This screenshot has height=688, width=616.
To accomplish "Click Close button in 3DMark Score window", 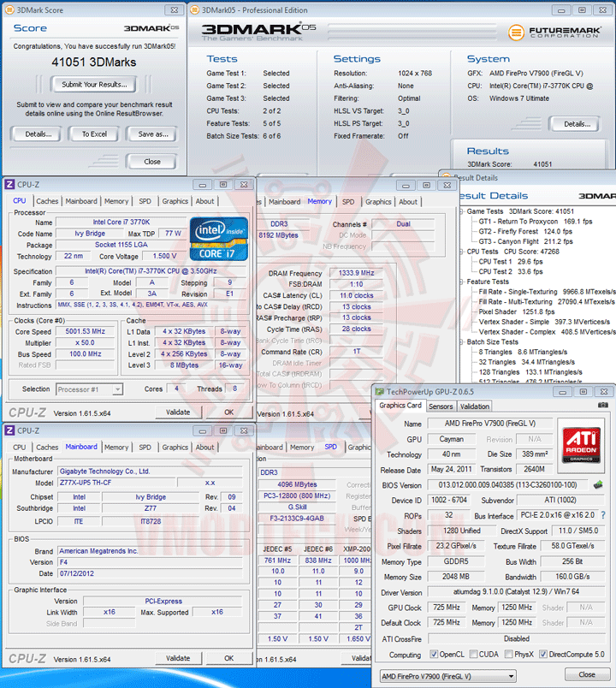I will click(152, 162).
